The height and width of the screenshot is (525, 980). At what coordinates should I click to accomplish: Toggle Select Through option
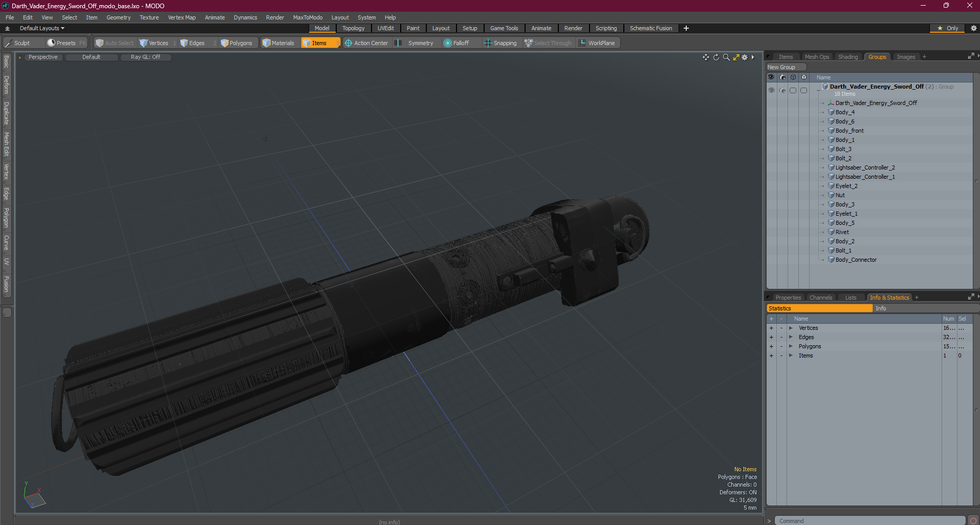tap(548, 43)
